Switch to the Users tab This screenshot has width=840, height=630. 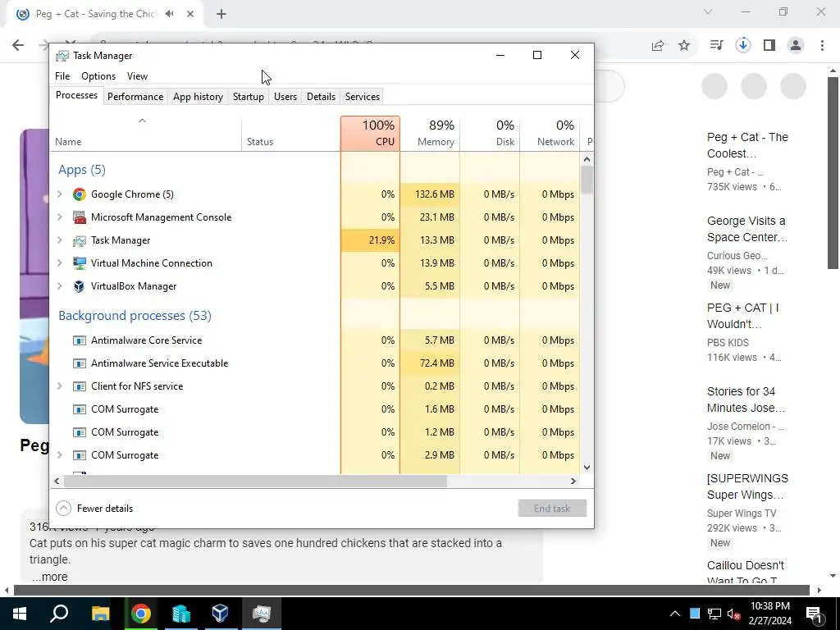285,97
